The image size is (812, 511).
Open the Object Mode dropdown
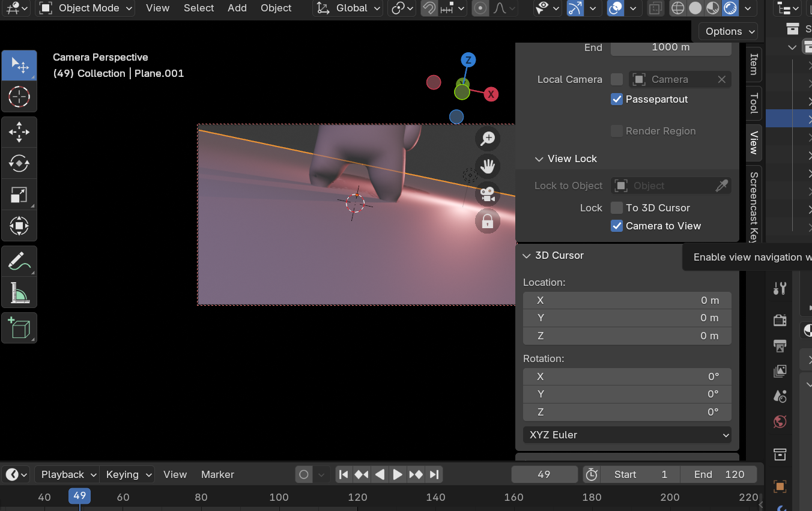point(85,8)
